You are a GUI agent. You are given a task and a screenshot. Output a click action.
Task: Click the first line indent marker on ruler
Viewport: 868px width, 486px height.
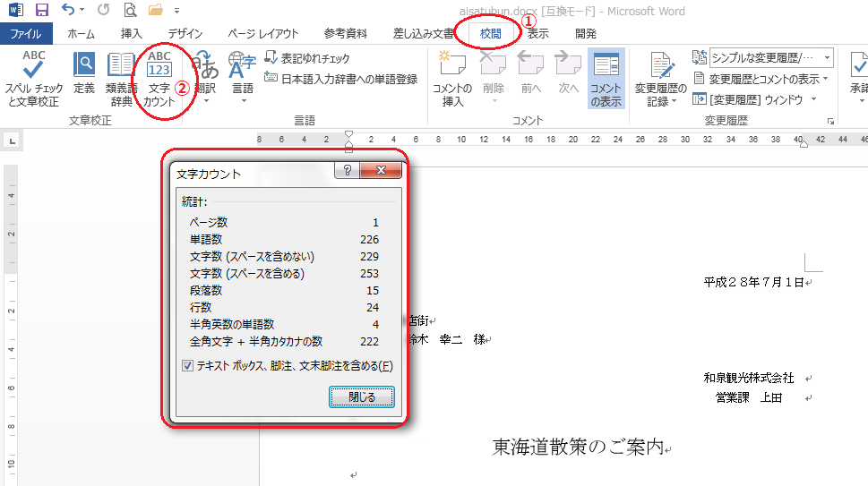coord(348,135)
